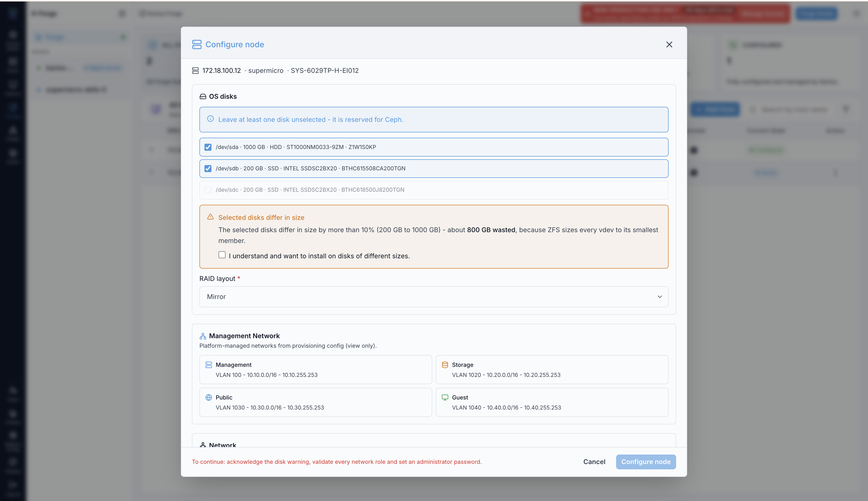Click the "Leave at least one disk unselected" notice

coord(434,119)
